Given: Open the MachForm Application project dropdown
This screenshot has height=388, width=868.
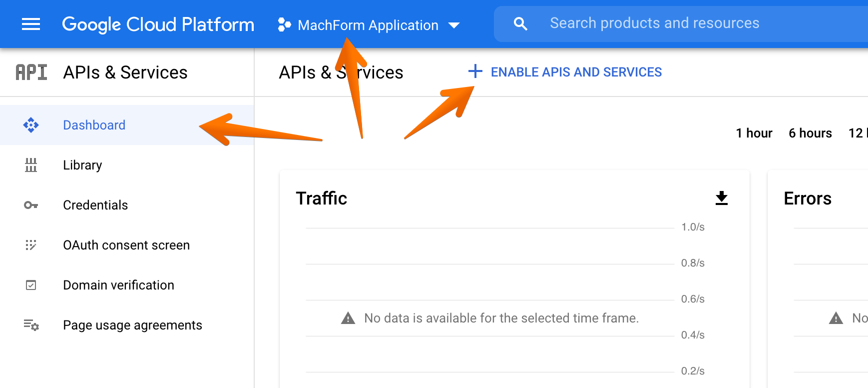Looking at the screenshot, I should click(x=369, y=25).
